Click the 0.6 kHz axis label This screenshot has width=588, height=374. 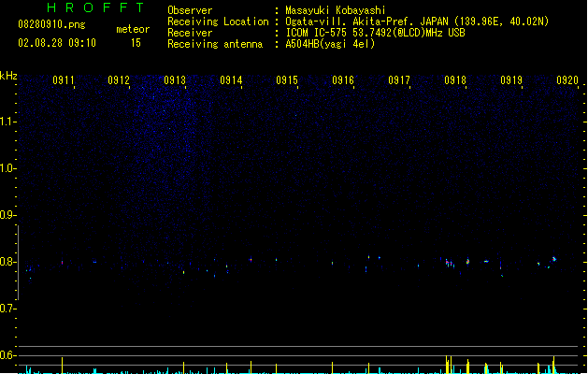(7, 355)
